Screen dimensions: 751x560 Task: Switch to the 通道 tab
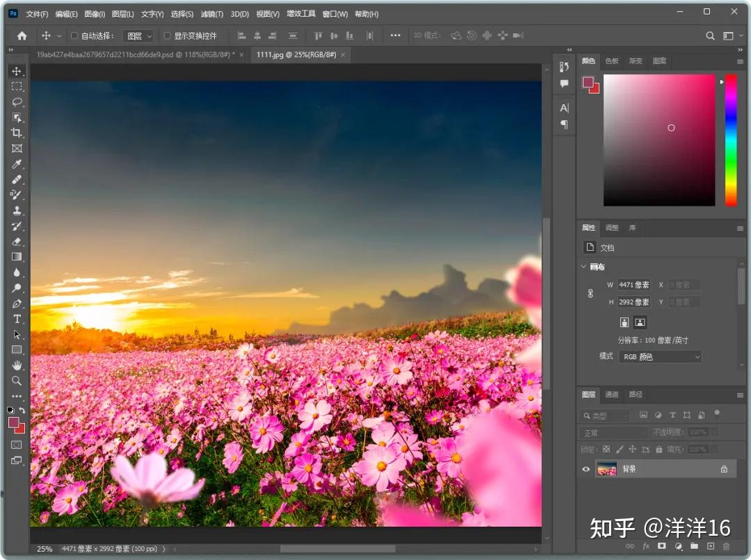[612, 395]
